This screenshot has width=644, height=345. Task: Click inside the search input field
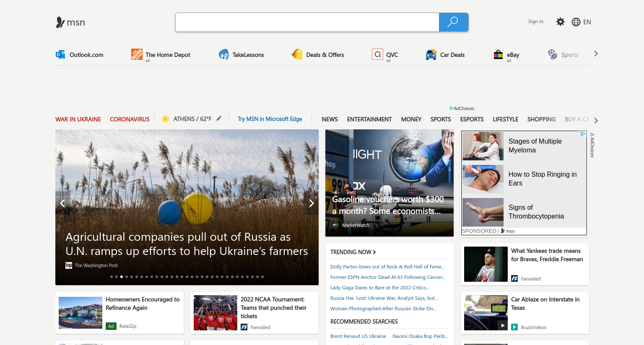(x=307, y=22)
